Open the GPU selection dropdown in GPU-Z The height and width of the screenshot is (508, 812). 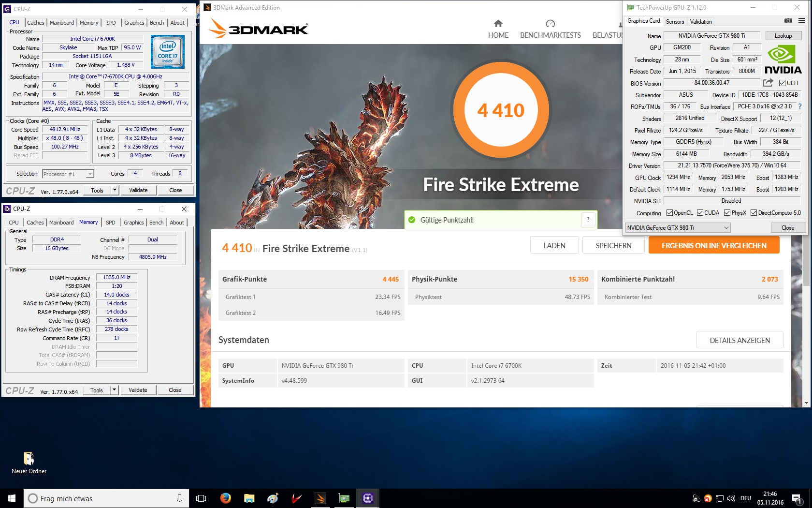tap(678, 228)
